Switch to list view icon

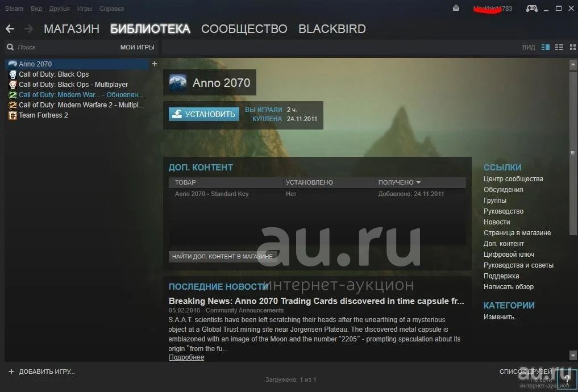[559, 47]
